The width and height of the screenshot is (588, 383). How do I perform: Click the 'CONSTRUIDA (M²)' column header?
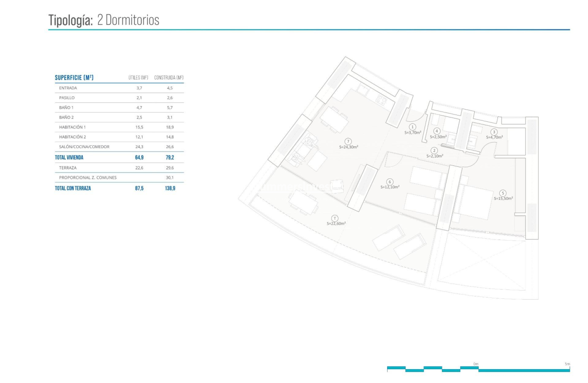169,78
